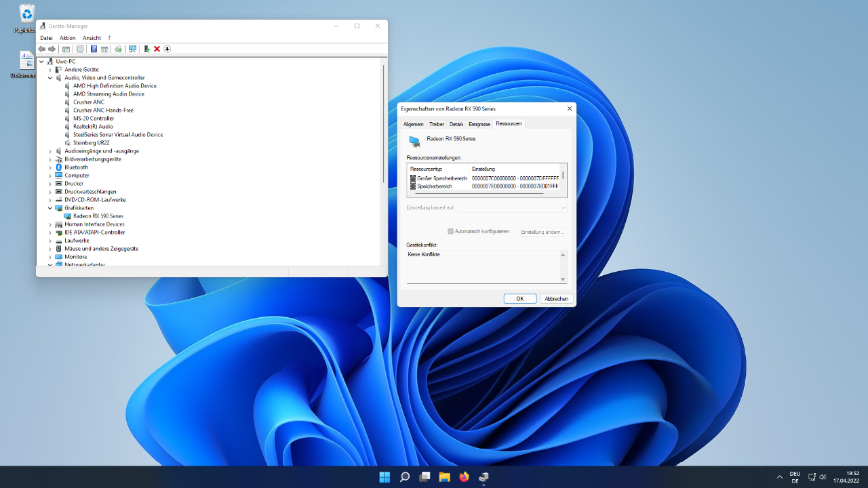This screenshot has height=488, width=868.
Task: Expand the Bluetooth node
Action: click(x=50, y=167)
